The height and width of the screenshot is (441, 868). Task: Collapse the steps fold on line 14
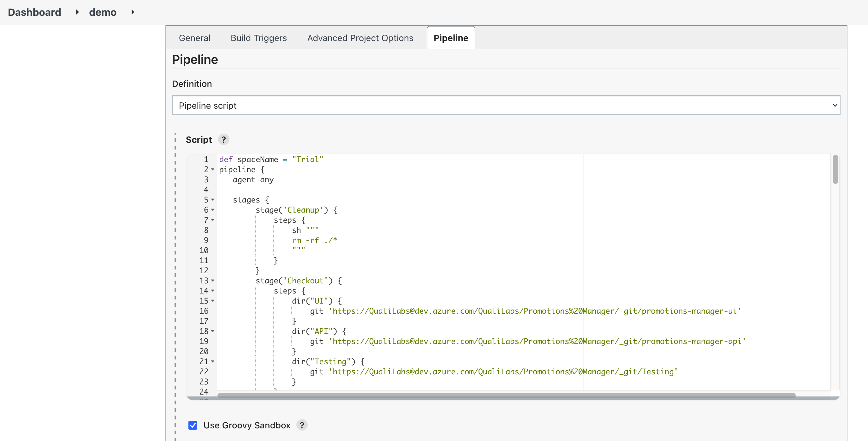(213, 291)
